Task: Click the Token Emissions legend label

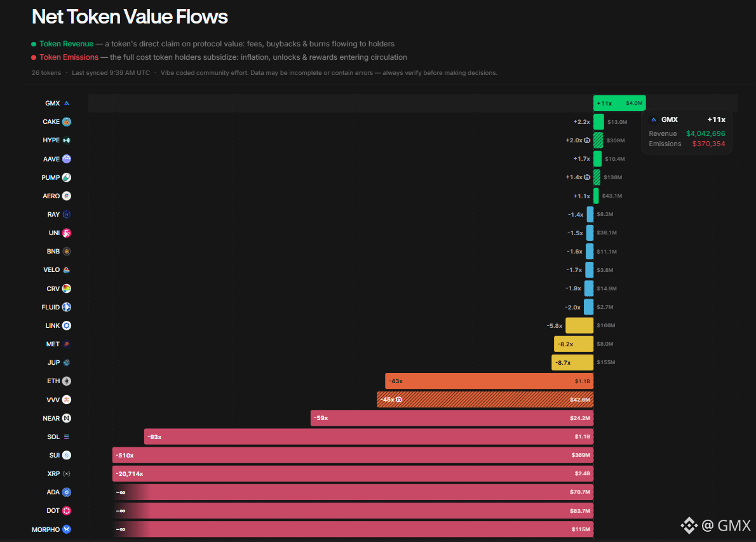Action: tap(69, 57)
